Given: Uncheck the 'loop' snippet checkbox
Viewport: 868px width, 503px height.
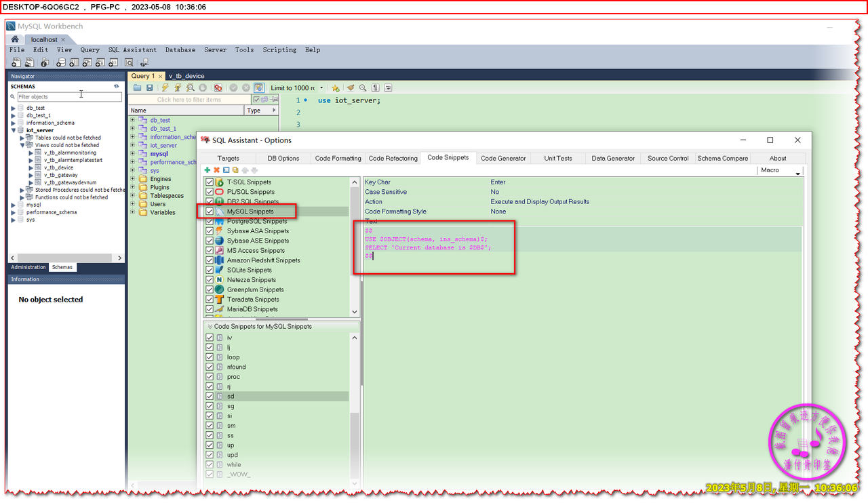Looking at the screenshot, I should [x=210, y=357].
